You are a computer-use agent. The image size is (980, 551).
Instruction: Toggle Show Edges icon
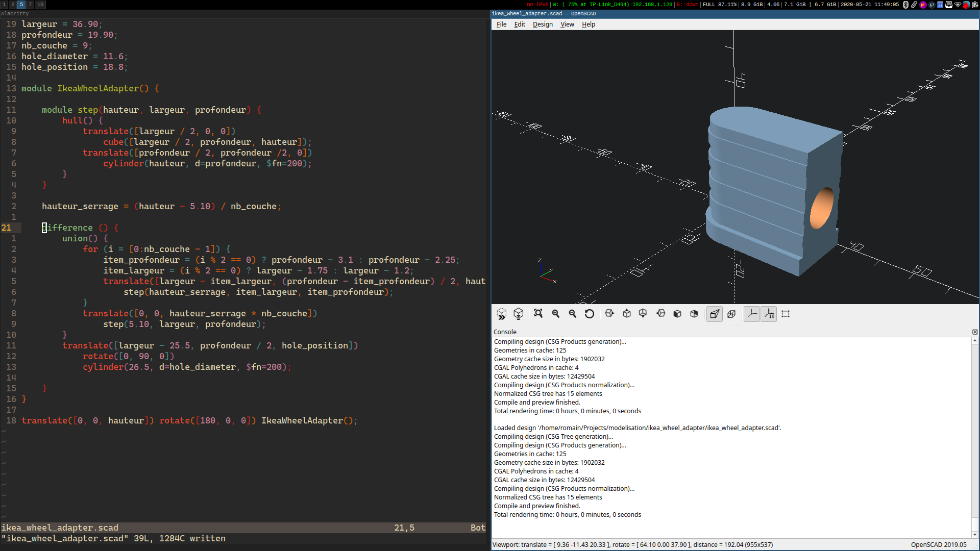click(x=786, y=314)
